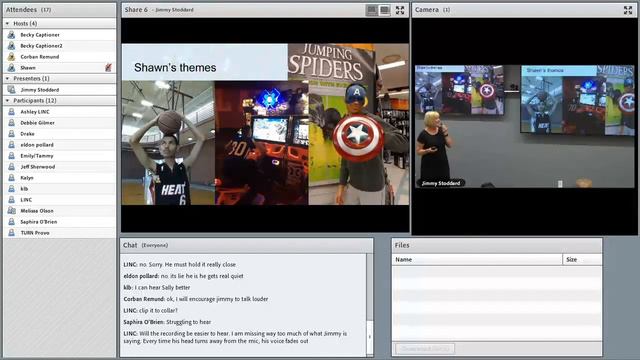Viewport: 640px width, 360px height.
Task: Collapse the Hosts (4) group
Action: coord(7,24)
